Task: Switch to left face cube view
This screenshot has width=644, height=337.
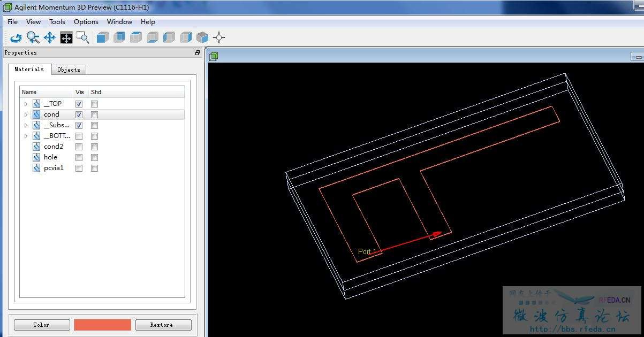Action: click(x=169, y=37)
